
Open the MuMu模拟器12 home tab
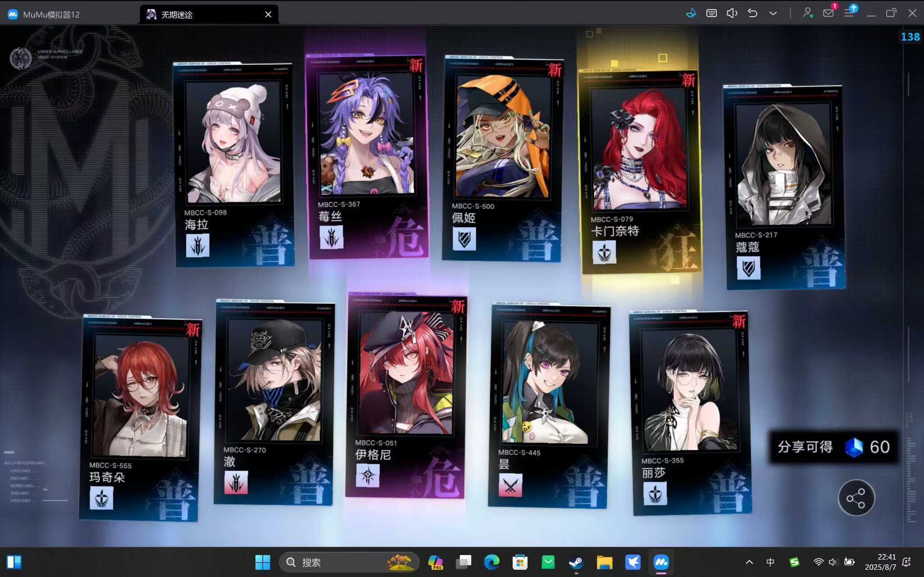pyautogui.click(x=45, y=14)
